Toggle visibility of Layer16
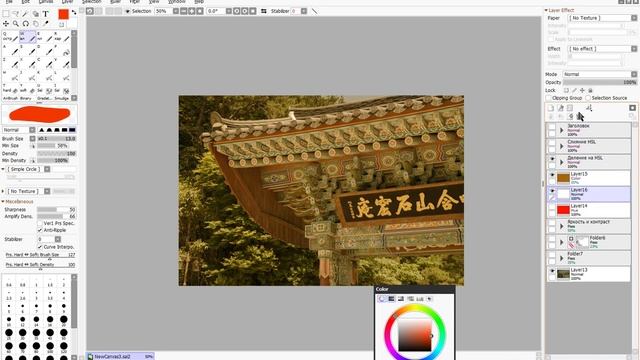640x360 pixels. click(552, 191)
